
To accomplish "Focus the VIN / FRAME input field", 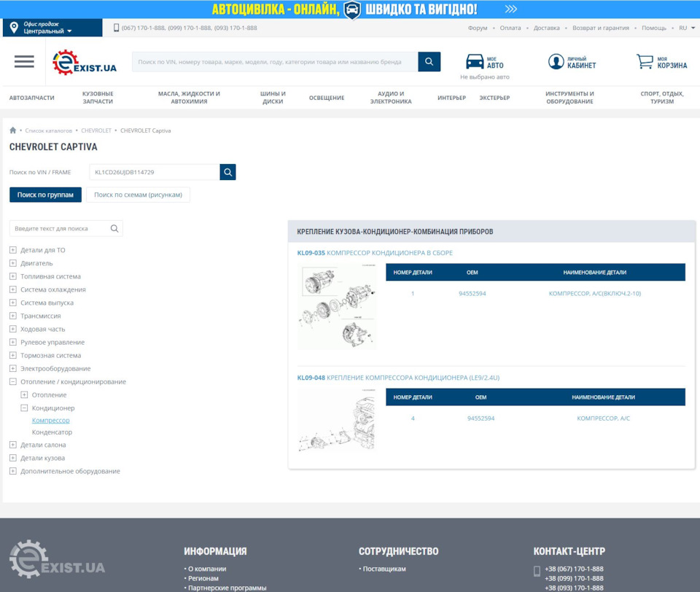I will [155, 172].
